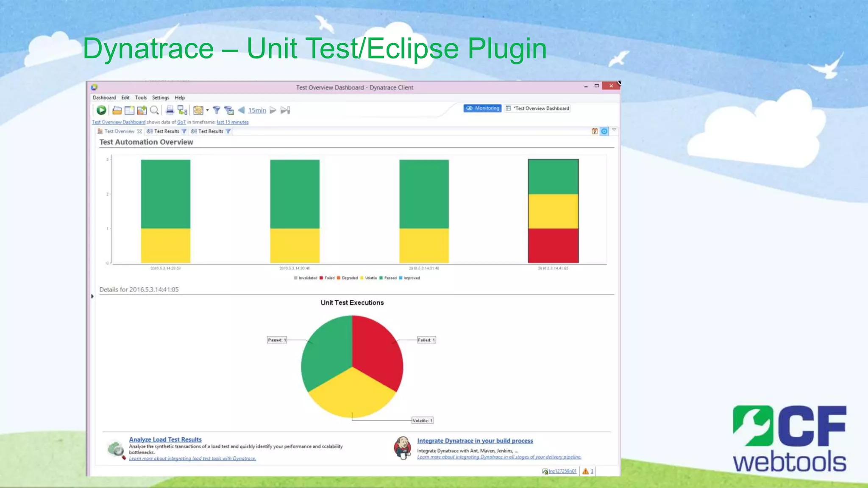Screen dimensions: 868x488
Task: Click the printer icon in toolbar
Action: pyautogui.click(x=170, y=110)
